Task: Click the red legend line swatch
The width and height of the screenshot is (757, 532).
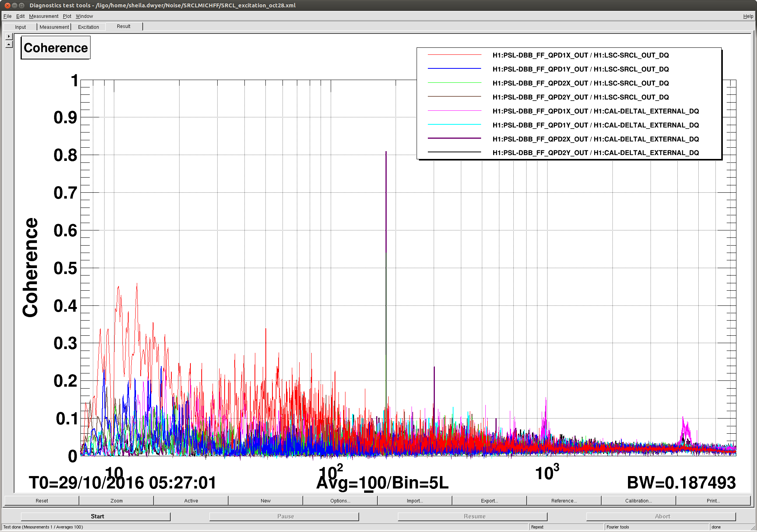Action: pos(454,55)
